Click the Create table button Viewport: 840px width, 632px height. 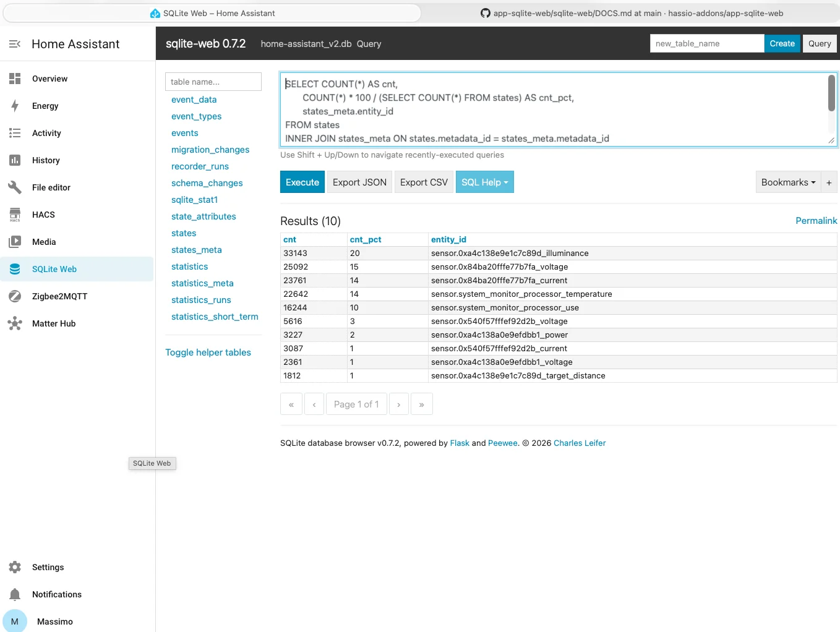point(782,43)
